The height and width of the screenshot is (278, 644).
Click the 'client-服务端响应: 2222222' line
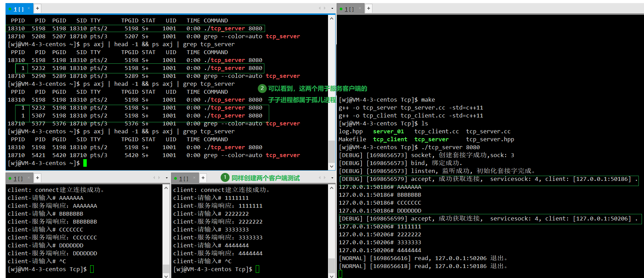(218, 222)
